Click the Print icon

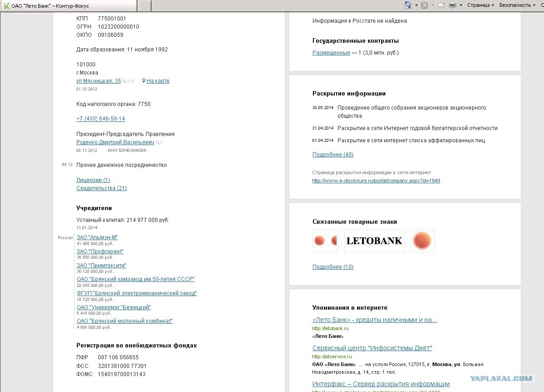[x=453, y=5]
